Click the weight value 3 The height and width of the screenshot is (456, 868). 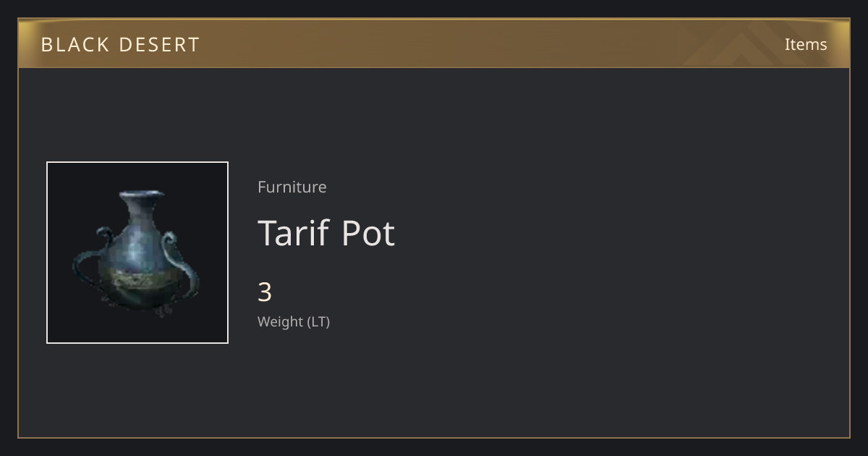pyautogui.click(x=265, y=292)
